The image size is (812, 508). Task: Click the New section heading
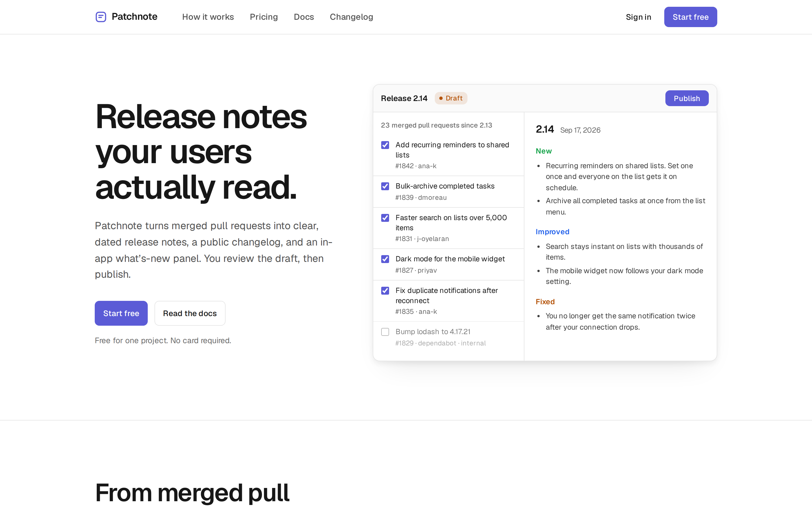[544, 151]
